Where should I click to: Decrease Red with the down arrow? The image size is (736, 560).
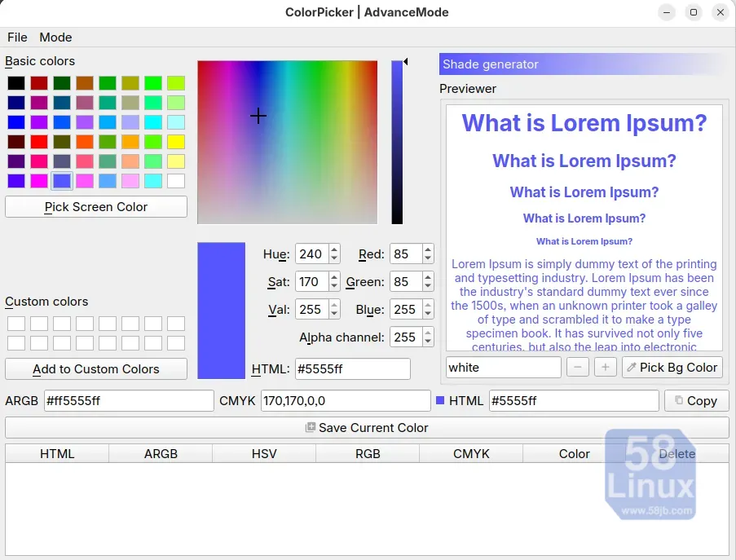point(428,258)
